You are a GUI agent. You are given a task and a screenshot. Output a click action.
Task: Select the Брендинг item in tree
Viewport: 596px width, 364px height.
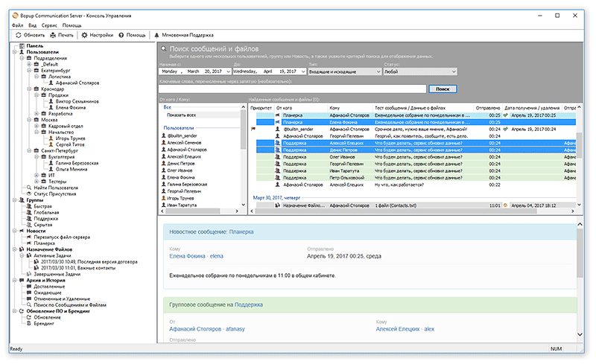click(44, 324)
